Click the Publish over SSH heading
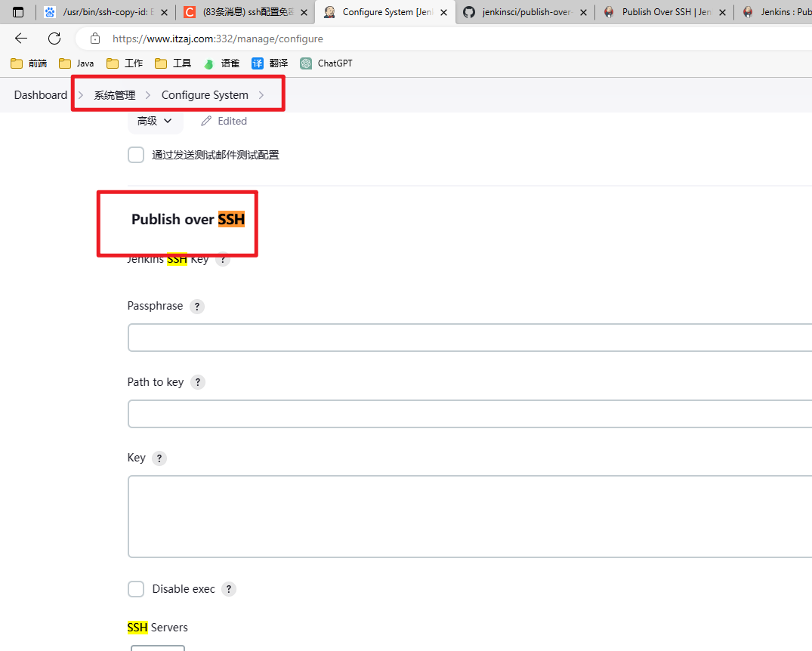 [x=188, y=220]
